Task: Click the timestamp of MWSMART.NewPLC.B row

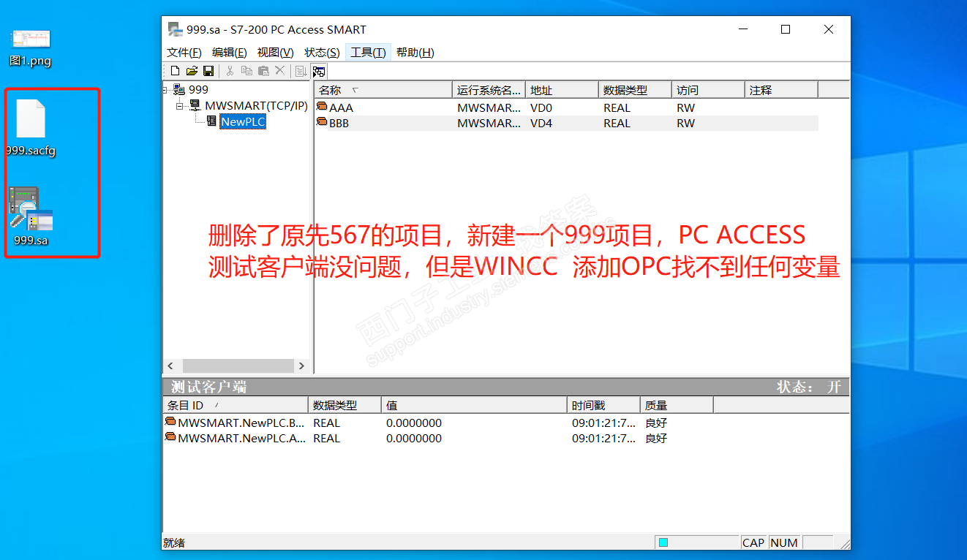Action: (x=604, y=423)
